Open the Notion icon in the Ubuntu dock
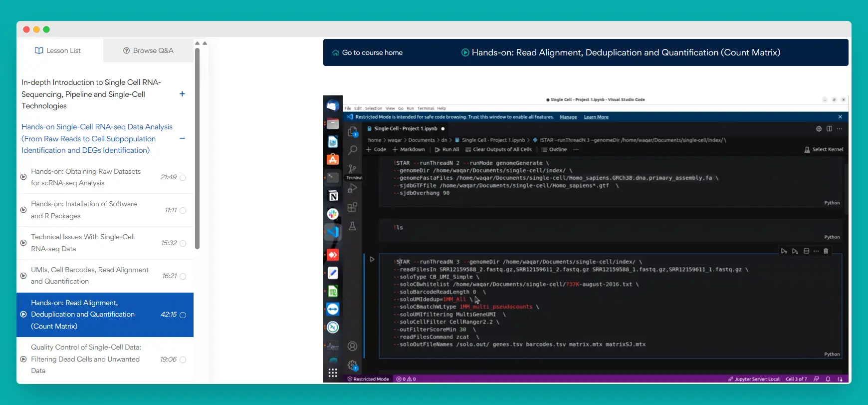 [333, 196]
